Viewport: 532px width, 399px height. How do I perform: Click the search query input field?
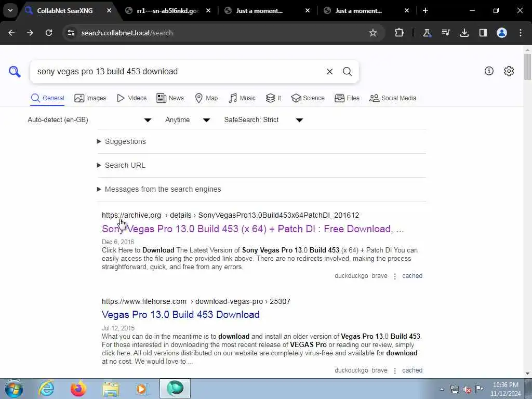[178, 72]
